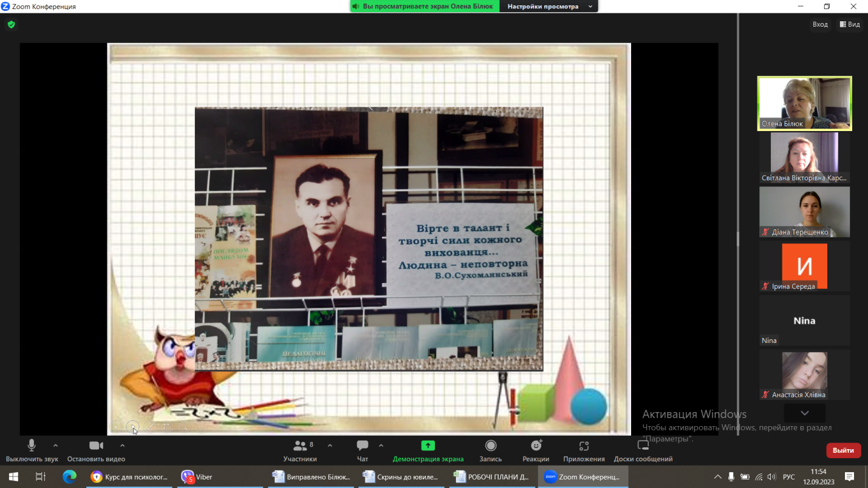Click the red Выйти leave button

843,450
